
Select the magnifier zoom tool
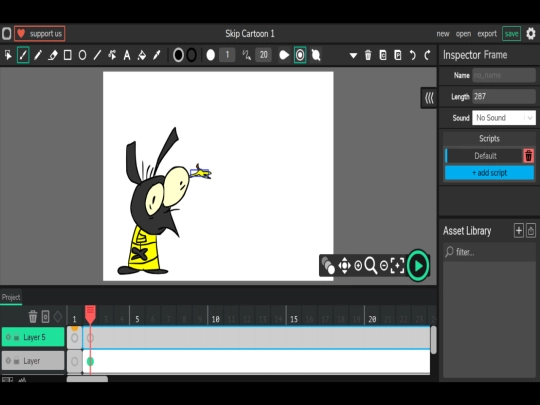click(x=371, y=266)
